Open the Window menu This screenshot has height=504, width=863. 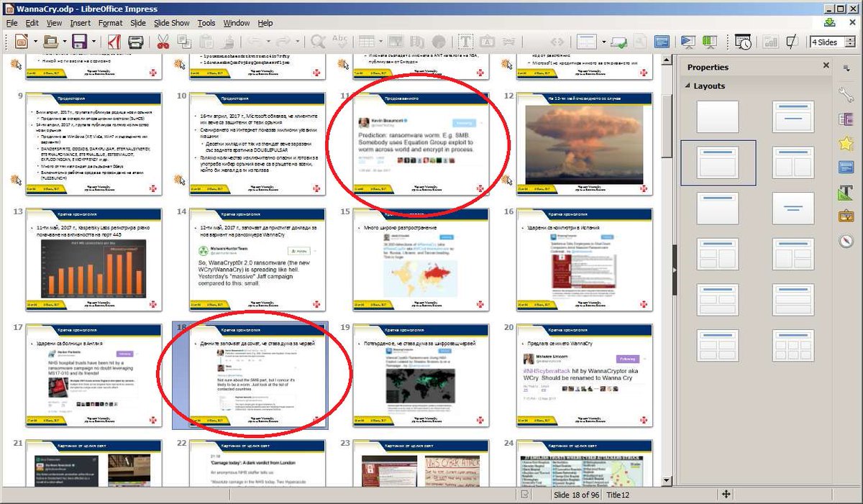point(237,23)
